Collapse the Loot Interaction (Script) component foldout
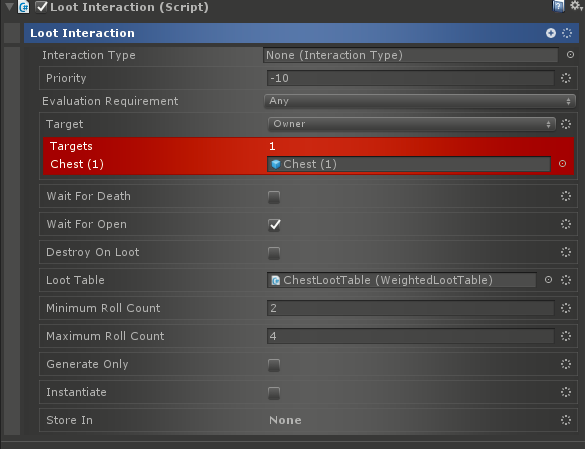This screenshot has width=585, height=449. point(9,6)
